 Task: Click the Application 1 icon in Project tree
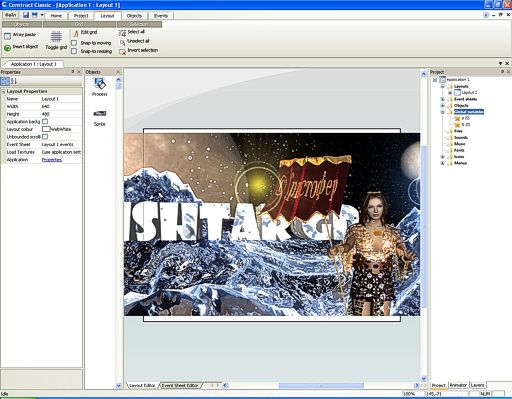coord(442,80)
